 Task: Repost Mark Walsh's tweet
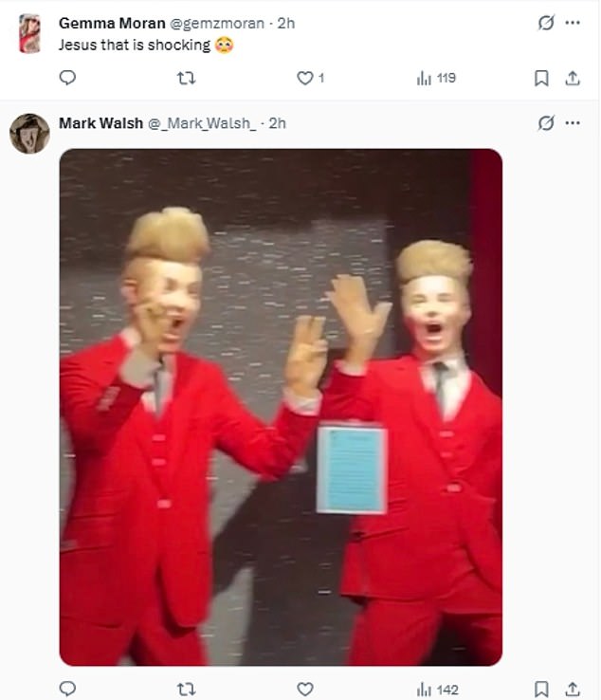pos(186,689)
